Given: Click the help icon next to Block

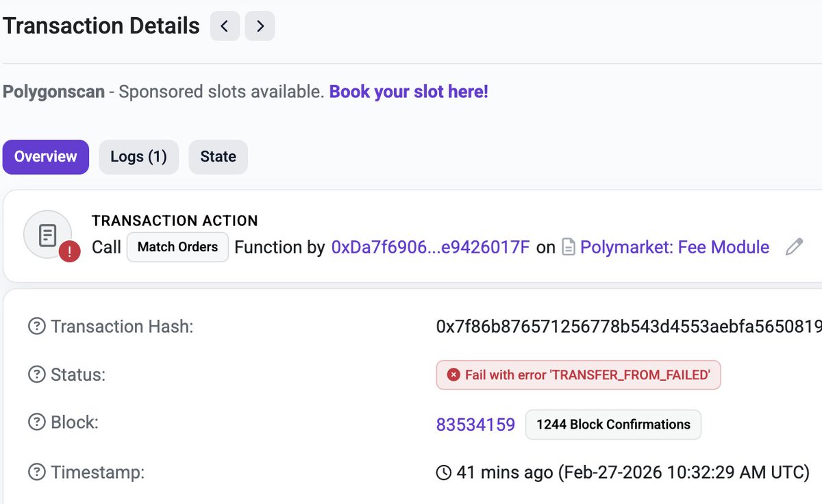Looking at the screenshot, I should tap(36, 423).
